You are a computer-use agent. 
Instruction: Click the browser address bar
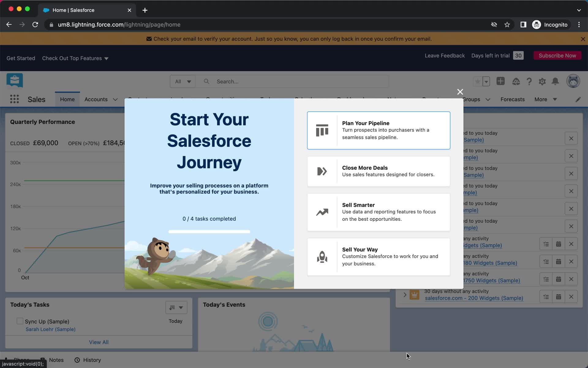(x=269, y=25)
